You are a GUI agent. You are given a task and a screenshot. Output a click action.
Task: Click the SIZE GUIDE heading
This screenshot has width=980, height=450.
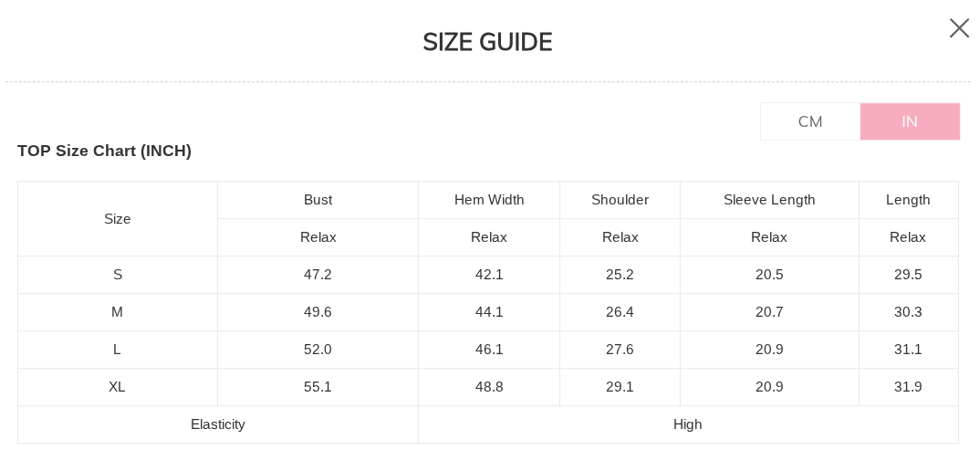(487, 42)
